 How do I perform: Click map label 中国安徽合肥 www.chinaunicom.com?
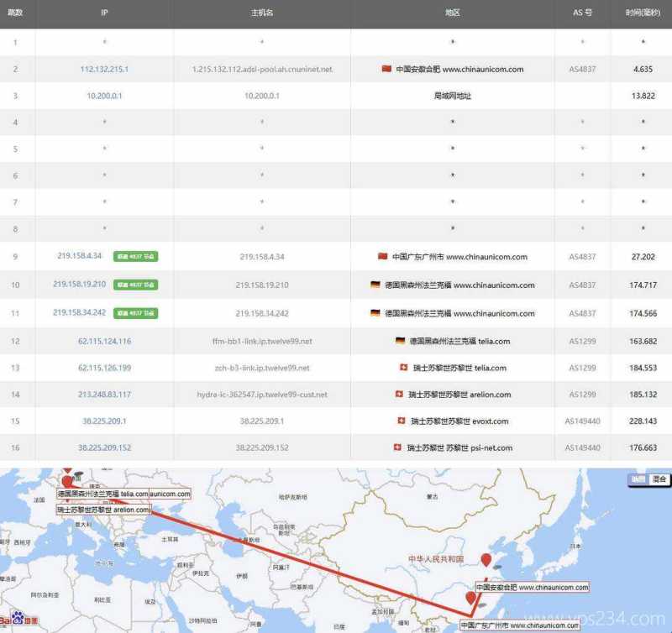pyautogui.click(x=532, y=588)
